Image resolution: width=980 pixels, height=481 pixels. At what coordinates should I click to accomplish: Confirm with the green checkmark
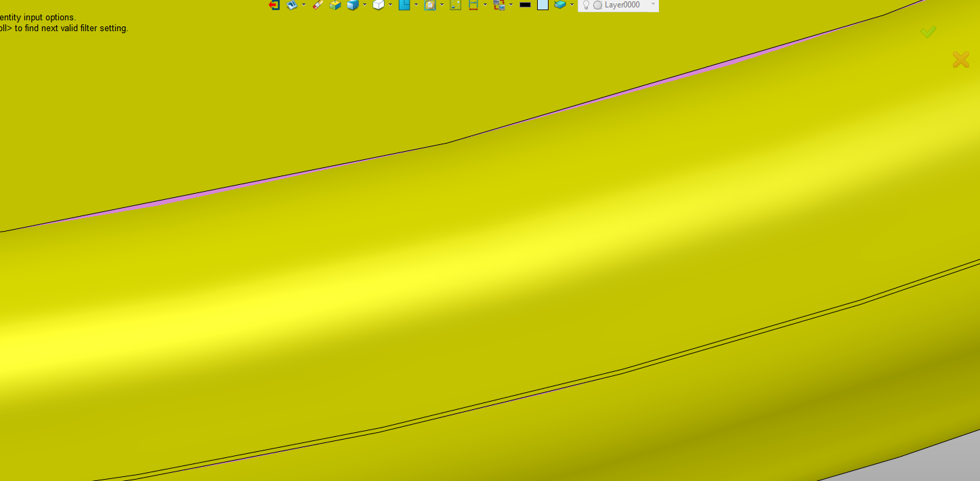click(x=928, y=32)
